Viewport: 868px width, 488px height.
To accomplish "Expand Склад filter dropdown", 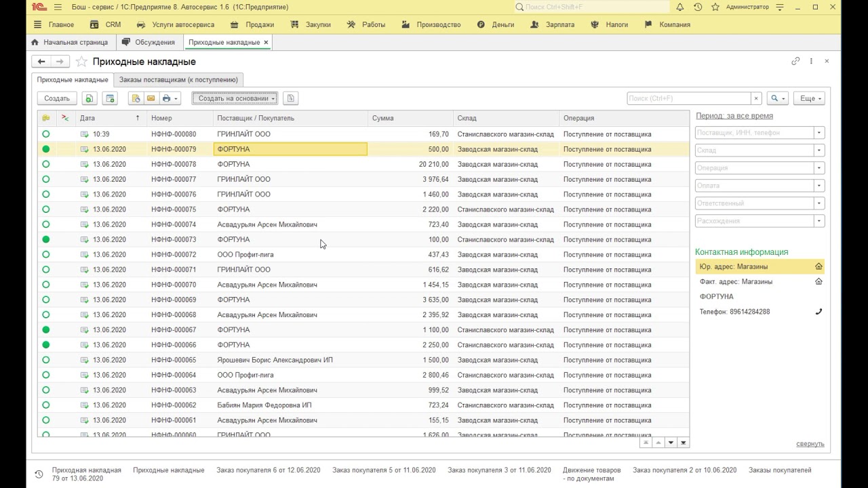I will pyautogui.click(x=819, y=150).
